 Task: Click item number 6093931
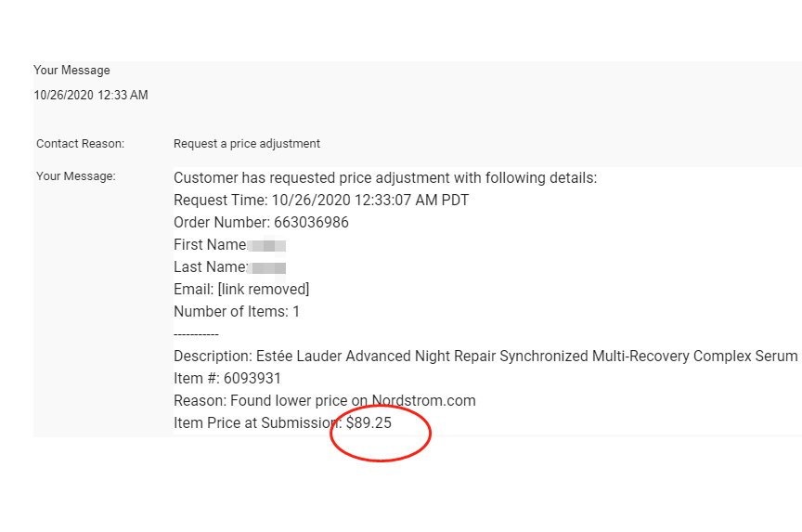(x=251, y=379)
